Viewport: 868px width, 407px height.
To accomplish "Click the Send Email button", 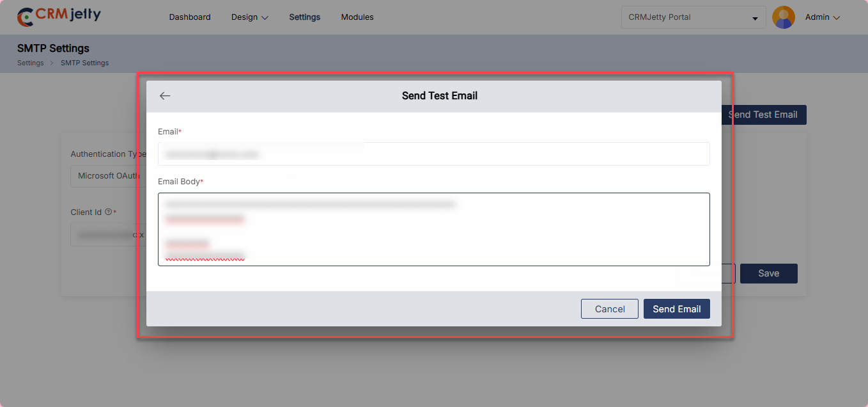I will pyautogui.click(x=676, y=309).
